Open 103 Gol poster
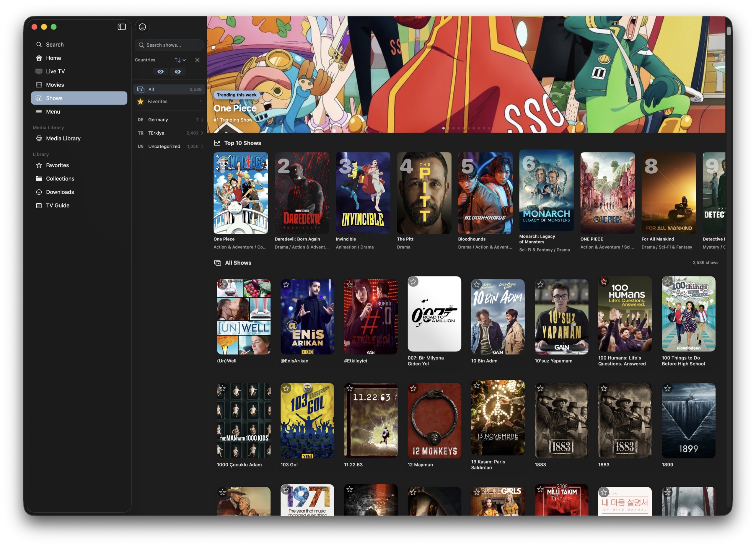This screenshot has width=756, height=547. tap(307, 420)
